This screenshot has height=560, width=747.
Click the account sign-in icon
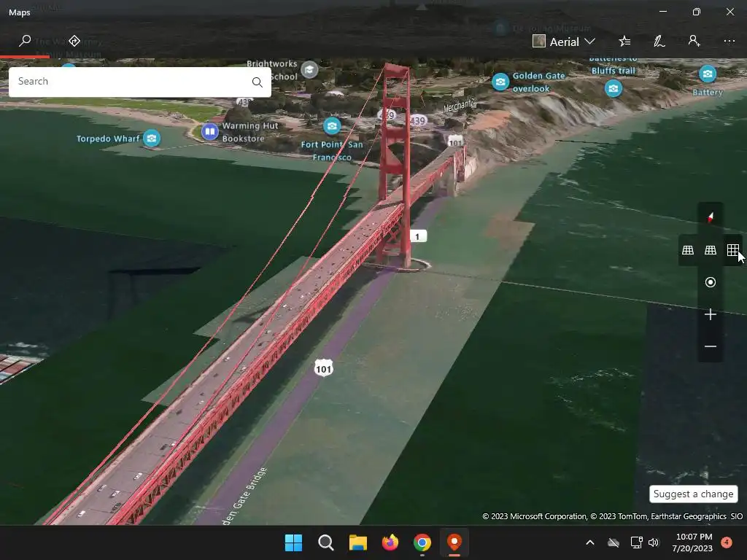click(694, 41)
